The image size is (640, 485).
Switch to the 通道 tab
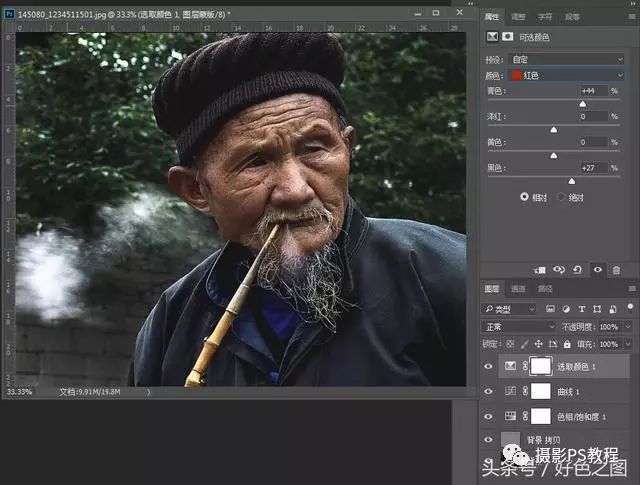518,289
